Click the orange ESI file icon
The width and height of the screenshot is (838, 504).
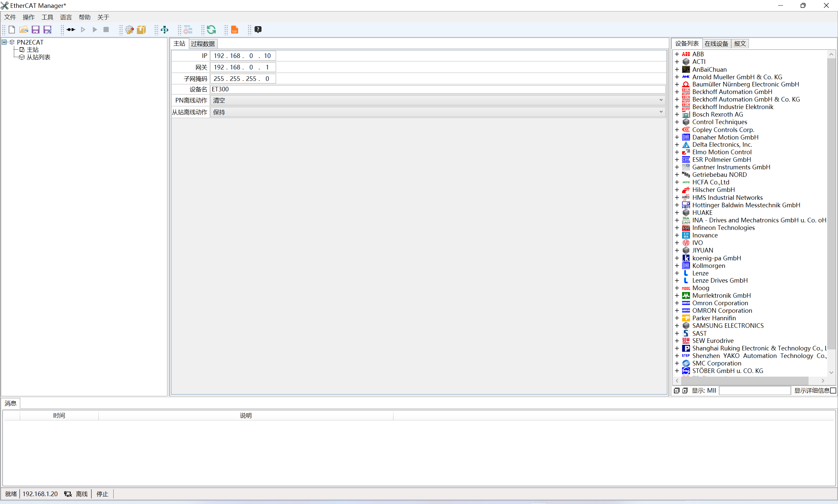234,29
